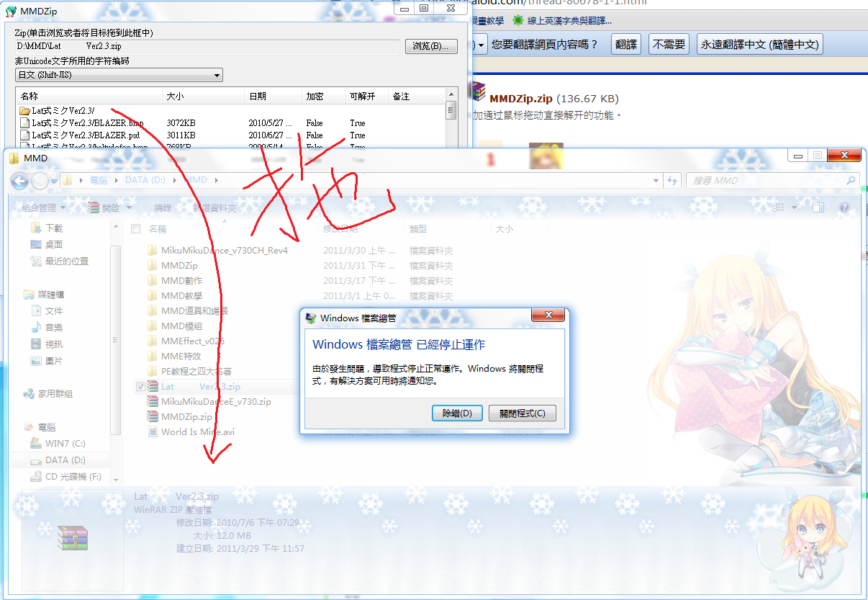Screen dimensions: 868x600
Task: Click the 除錯(D) button in the error dialog
Action: (457, 413)
